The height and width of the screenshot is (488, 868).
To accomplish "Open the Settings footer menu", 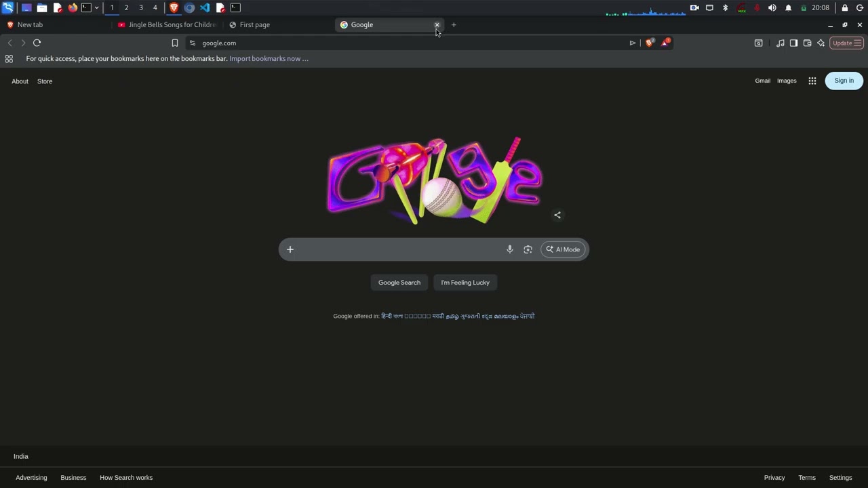I will (x=841, y=478).
